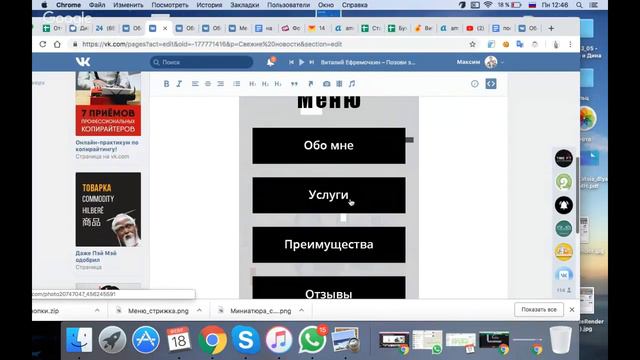Screen dimensions: 640x360
Task: Align text right in editor toolbar
Action: point(220,84)
